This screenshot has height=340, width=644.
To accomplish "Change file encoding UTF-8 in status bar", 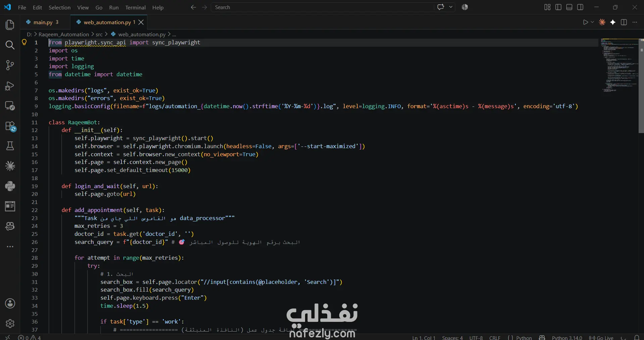I will tap(476, 338).
